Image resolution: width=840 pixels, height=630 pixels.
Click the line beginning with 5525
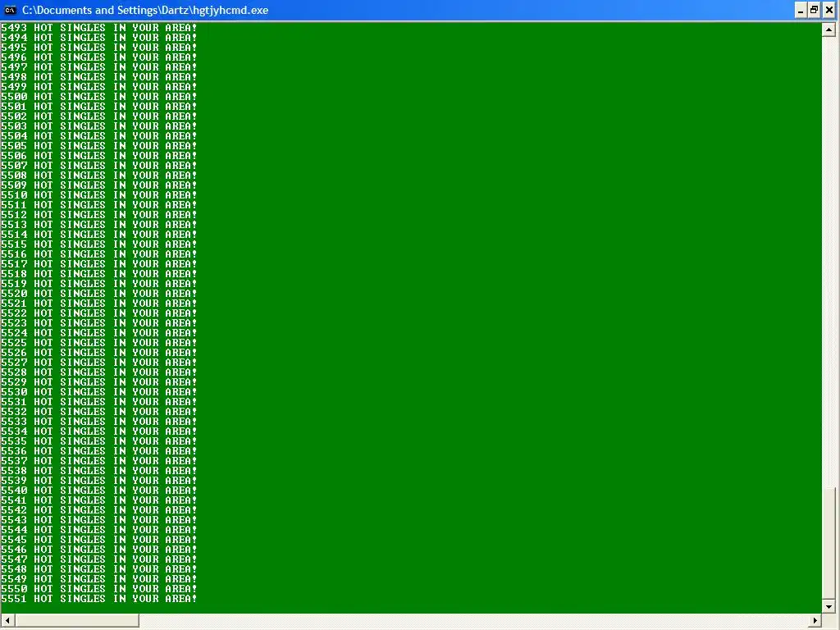[98, 343]
